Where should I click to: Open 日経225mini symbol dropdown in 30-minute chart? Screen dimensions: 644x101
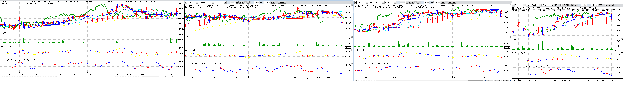[383, 2]
